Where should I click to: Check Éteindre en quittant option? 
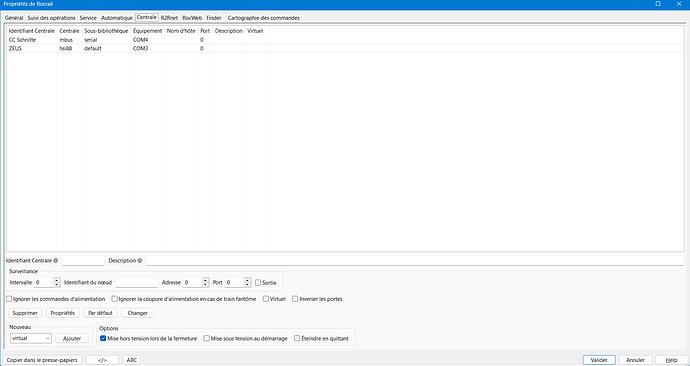pos(297,338)
